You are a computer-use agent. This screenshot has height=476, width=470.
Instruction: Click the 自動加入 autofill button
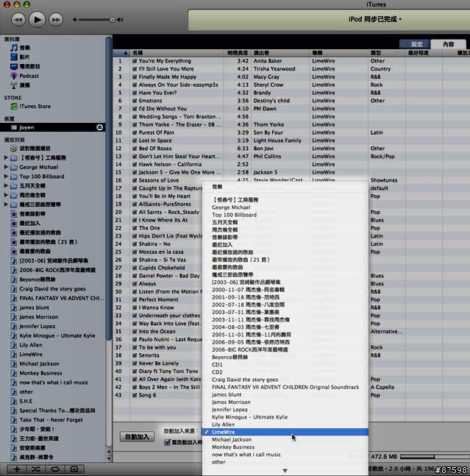(x=137, y=437)
